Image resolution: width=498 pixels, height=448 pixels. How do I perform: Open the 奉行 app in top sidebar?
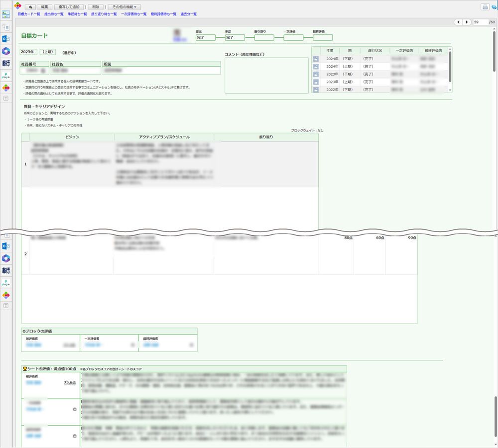click(6, 63)
